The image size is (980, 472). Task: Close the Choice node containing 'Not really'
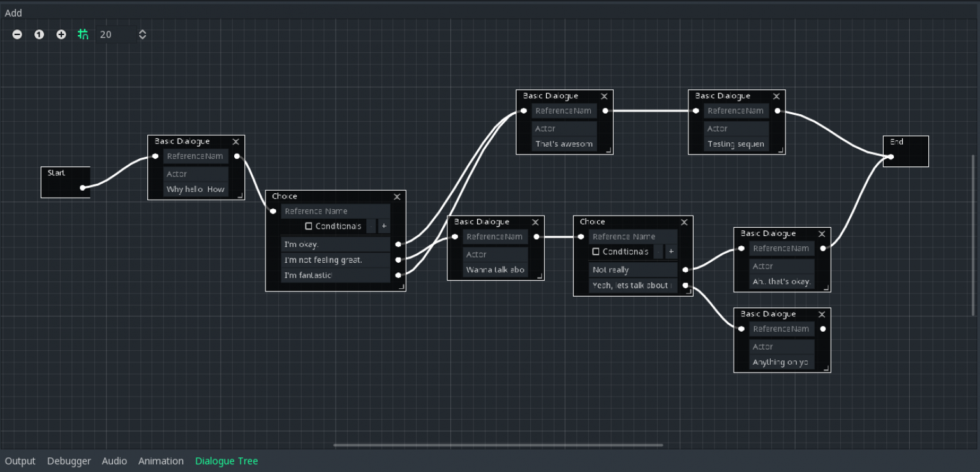tap(684, 222)
